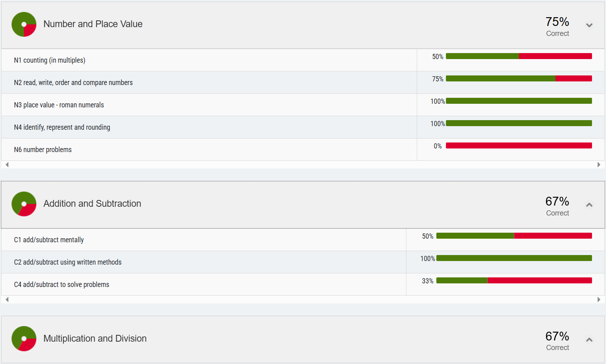Viewport: 606px width, 364px height.
Task: Select N3 place value - roman numerals
Action: click(59, 105)
